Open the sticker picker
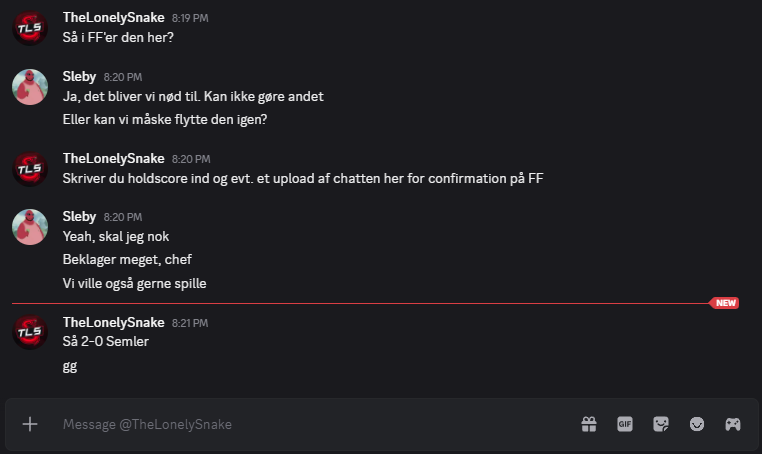Screen dimensions: 762x454 (x=661, y=424)
